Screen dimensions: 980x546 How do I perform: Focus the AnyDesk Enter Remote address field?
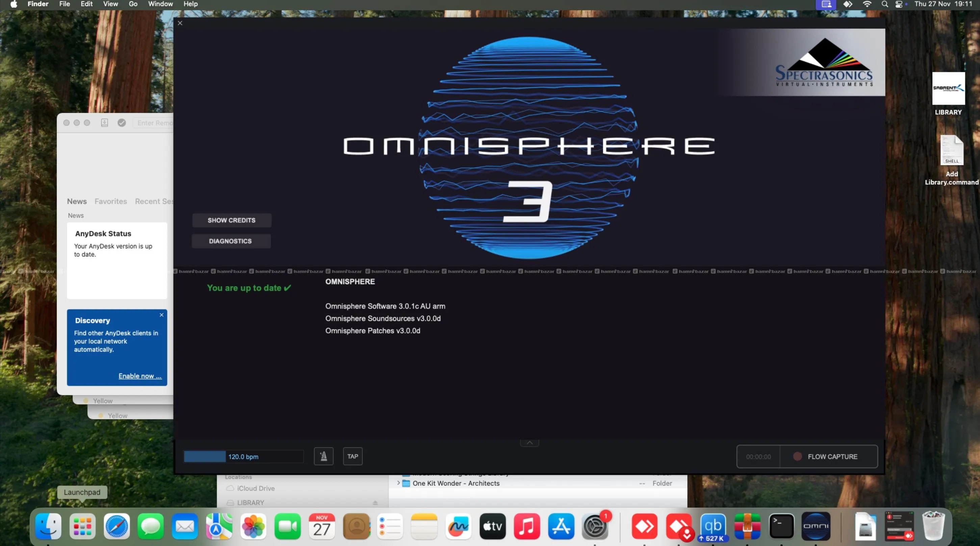click(x=154, y=123)
